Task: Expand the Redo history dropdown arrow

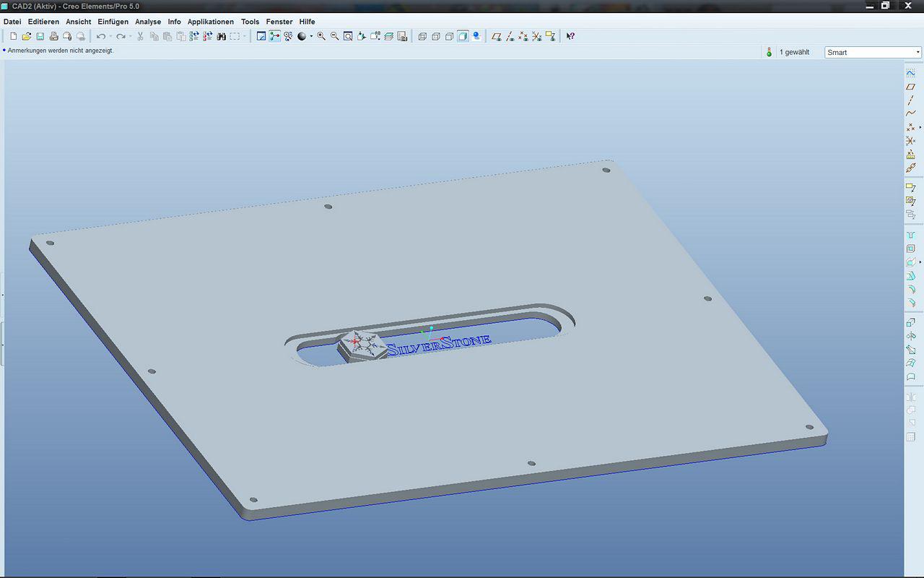Action: tap(131, 36)
